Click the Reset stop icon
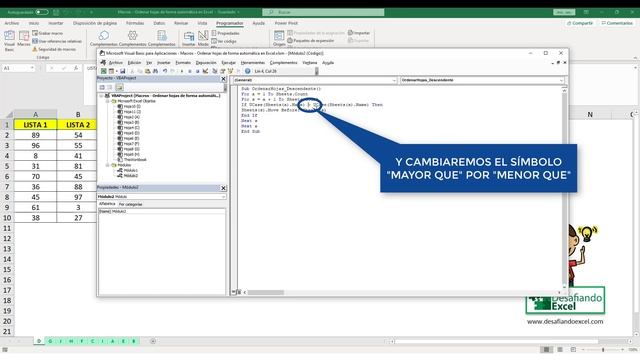640x360 pixels. tap(198, 71)
